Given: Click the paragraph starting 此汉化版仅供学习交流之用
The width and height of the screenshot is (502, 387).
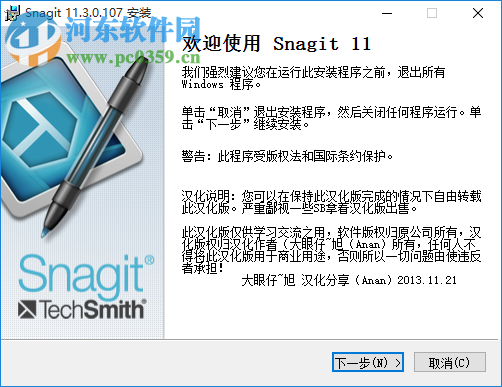Looking at the screenshot, I should pyautogui.click(x=331, y=250).
